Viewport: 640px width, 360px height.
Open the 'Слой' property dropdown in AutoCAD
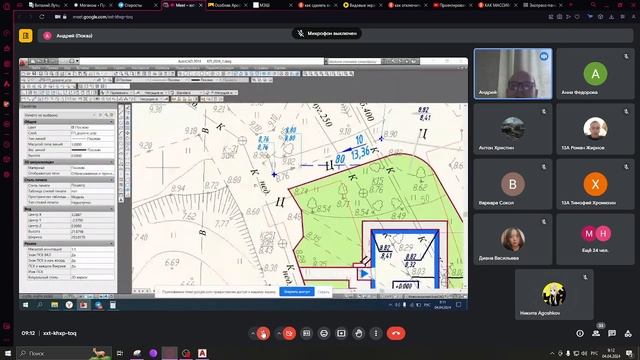pyautogui.click(x=92, y=133)
